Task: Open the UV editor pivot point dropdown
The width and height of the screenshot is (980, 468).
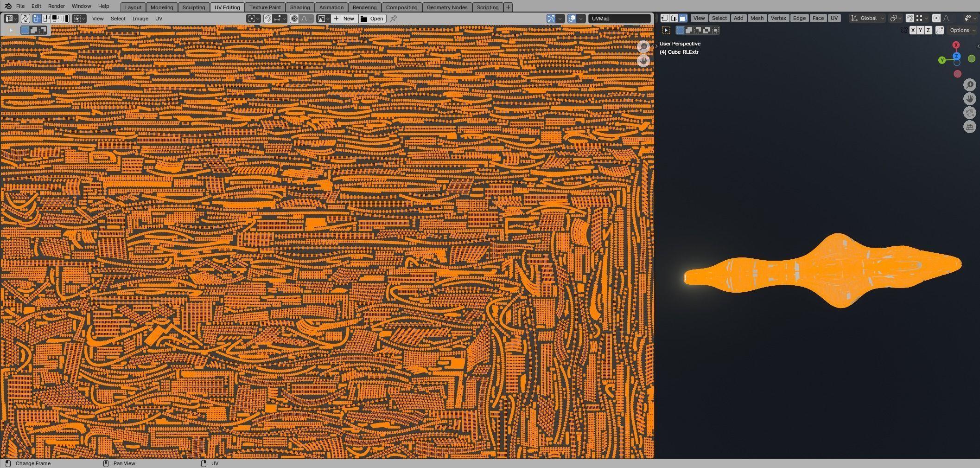Action: pyautogui.click(x=254, y=19)
